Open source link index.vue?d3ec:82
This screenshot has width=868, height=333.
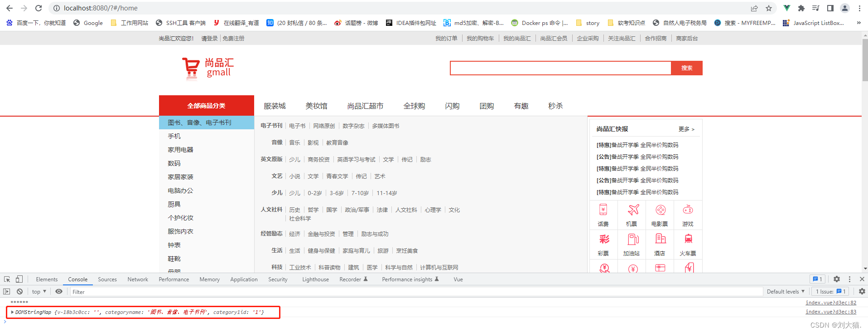(x=831, y=303)
